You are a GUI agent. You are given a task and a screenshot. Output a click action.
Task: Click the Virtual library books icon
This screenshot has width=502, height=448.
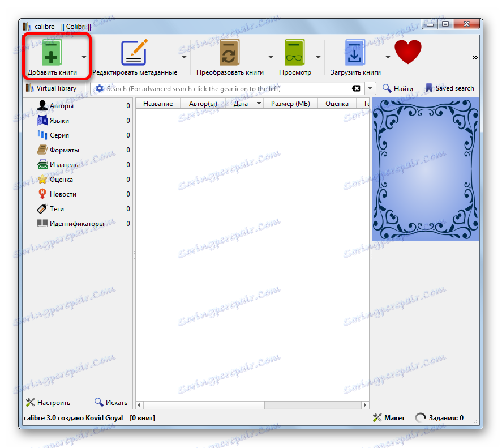pos(30,88)
